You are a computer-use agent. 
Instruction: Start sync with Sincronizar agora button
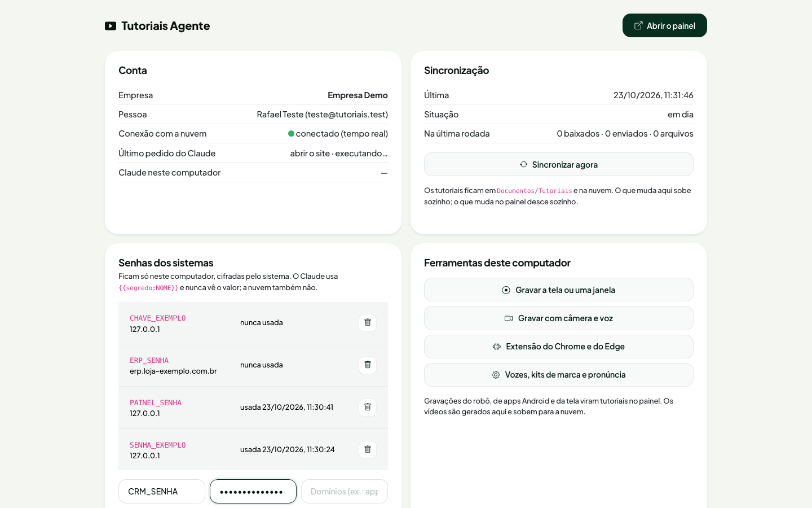pyautogui.click(x=559, y=164)
